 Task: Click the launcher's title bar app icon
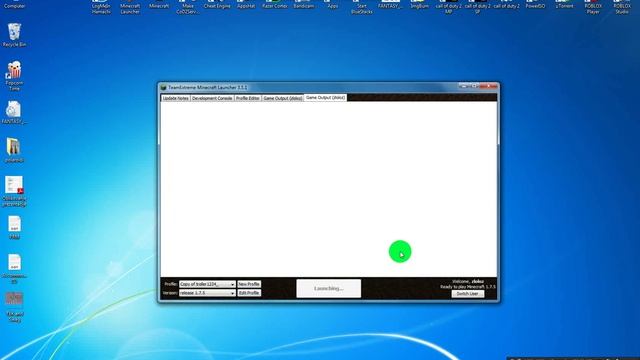point(164,87)
